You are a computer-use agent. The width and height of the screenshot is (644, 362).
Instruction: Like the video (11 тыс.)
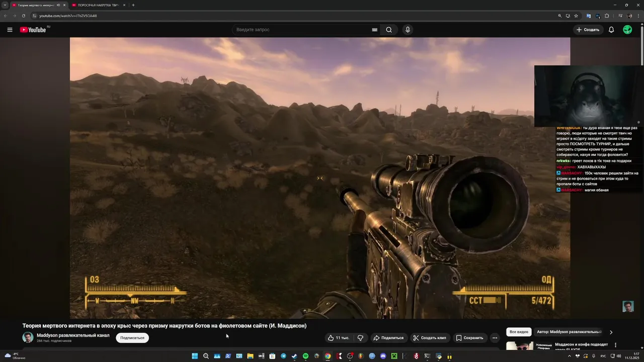(339, 338)
